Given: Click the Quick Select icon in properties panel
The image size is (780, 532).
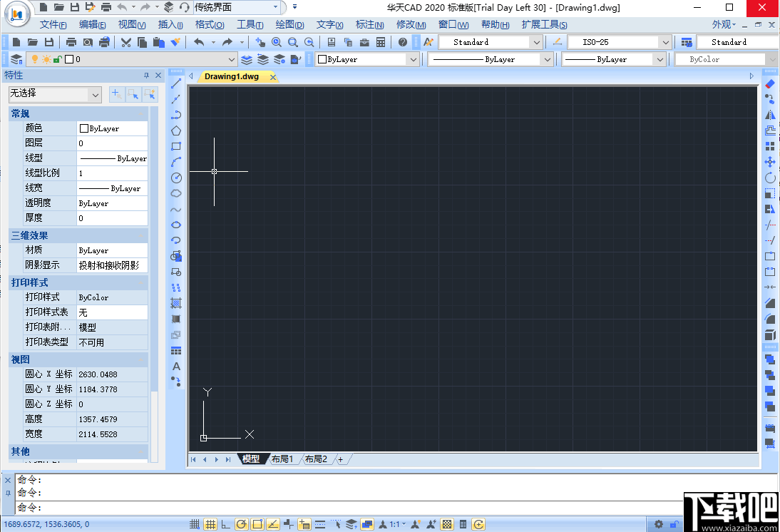Looking at the screenshot, I should (150, 94).
